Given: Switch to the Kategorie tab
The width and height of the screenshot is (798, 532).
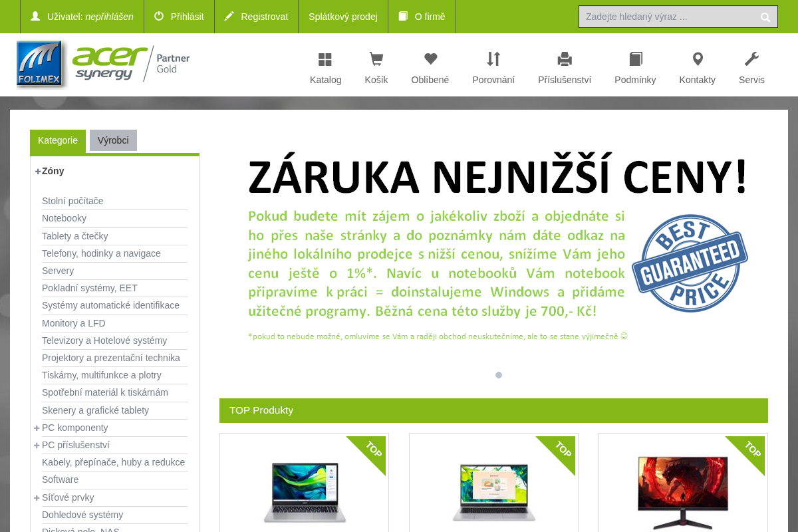Looking at the screenshot, I should click(58, 141).
